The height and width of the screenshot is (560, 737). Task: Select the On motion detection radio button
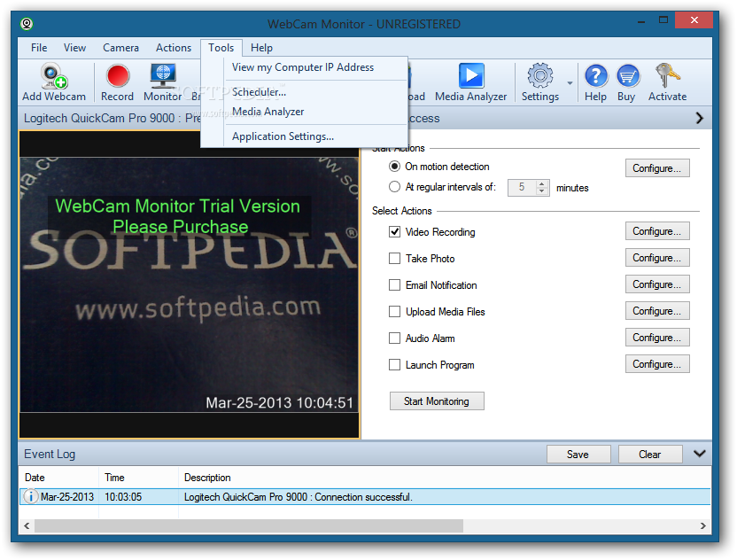coord(395,167)
